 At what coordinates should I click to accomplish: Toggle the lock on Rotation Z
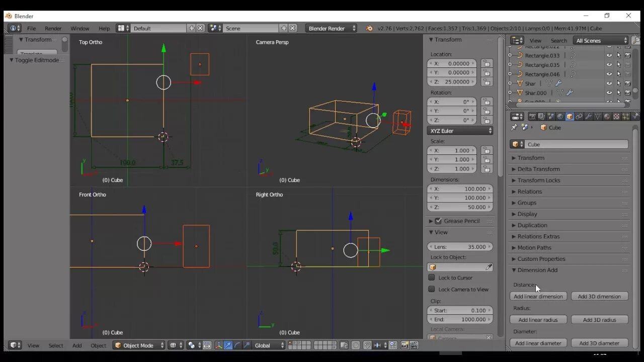click(x=486, y=120)
